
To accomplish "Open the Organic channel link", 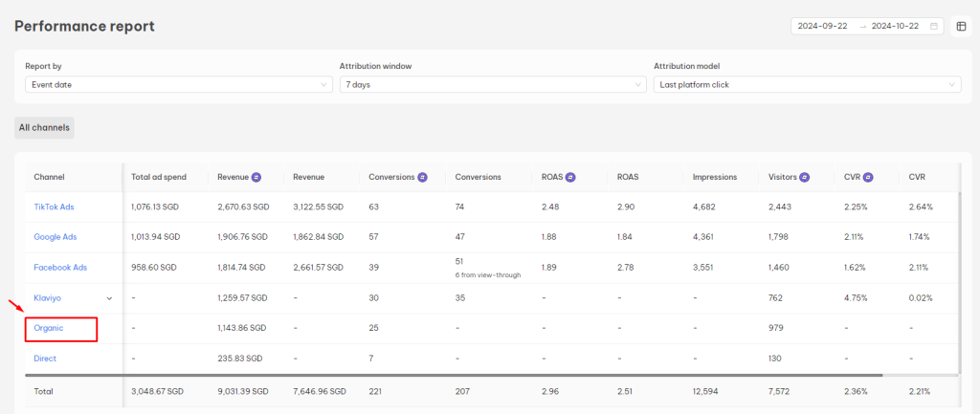I will [49, 329].
